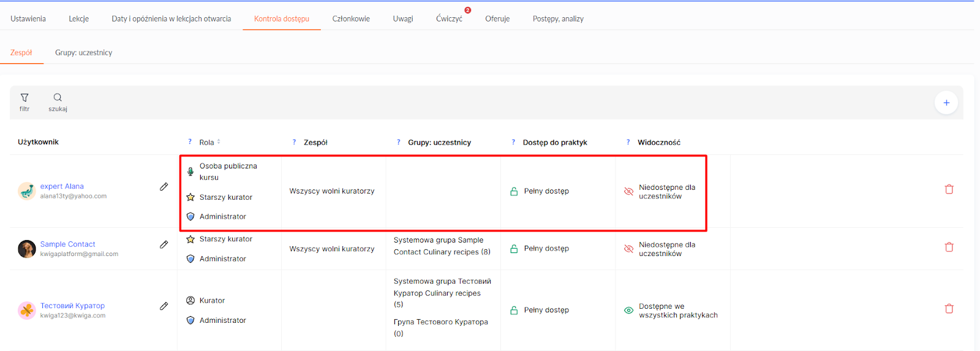Click shield icon in Sample Contact's row
Image resolution: width=980 pixels, height=351 pixels.
tap(190, 259)
